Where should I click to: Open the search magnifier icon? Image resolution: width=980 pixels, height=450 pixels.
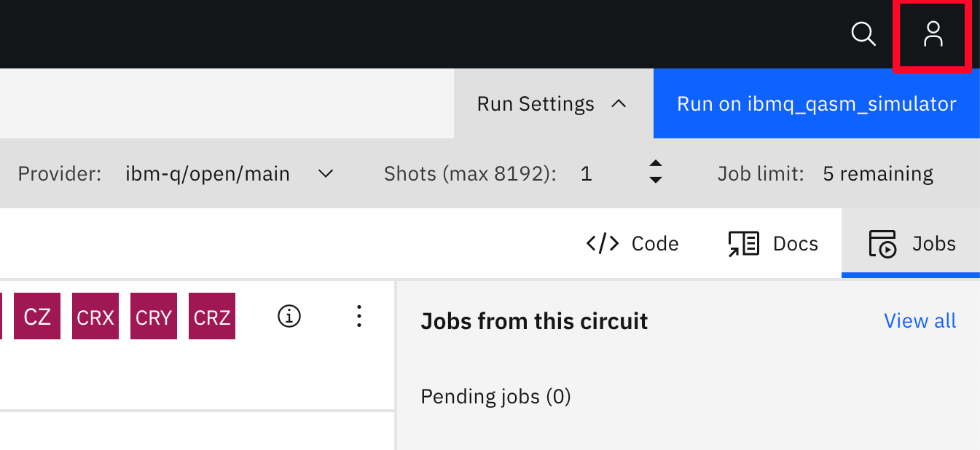(x=863, y=34)
